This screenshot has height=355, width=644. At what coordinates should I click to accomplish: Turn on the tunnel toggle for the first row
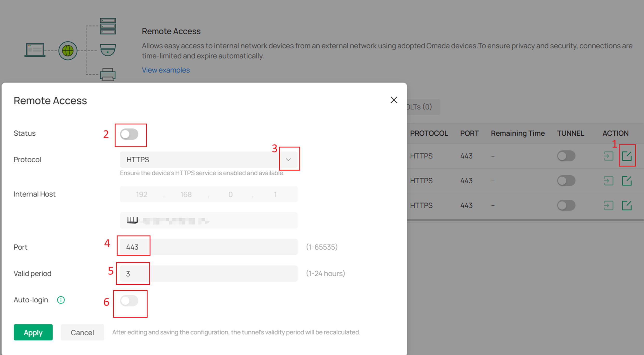tap(566, 156)
